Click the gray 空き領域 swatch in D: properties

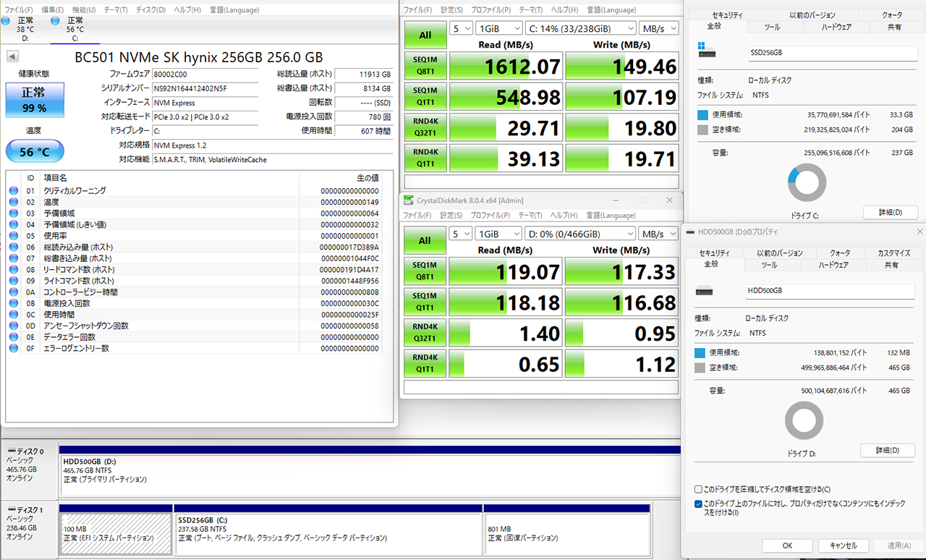[700, 368]
